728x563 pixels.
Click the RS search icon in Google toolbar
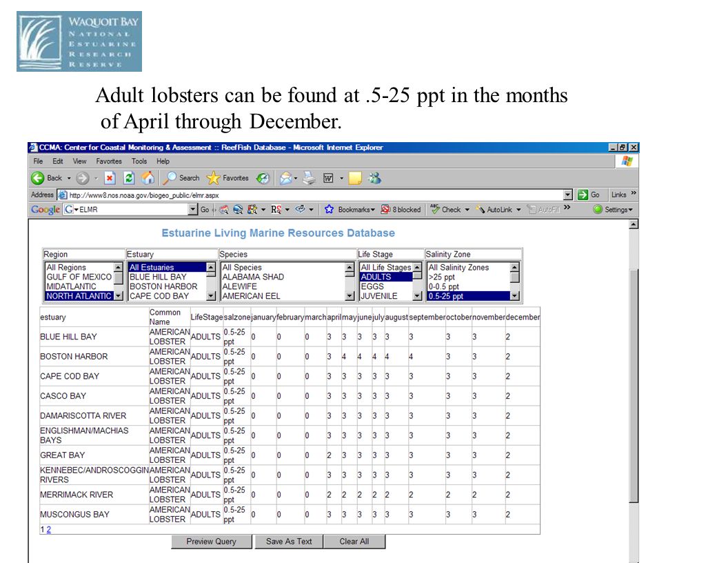pyautogui.click(x=276, y=210)
